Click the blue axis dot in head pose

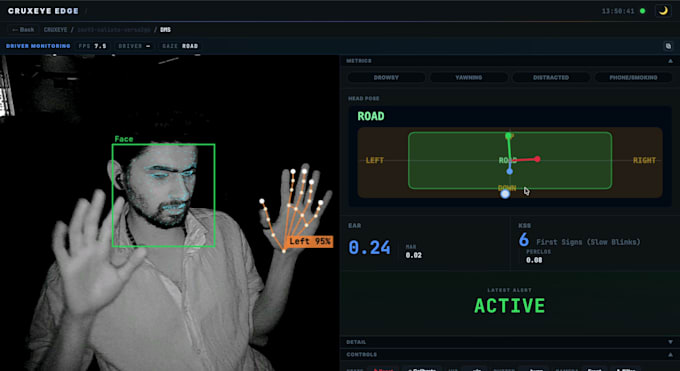pos(510,172)
